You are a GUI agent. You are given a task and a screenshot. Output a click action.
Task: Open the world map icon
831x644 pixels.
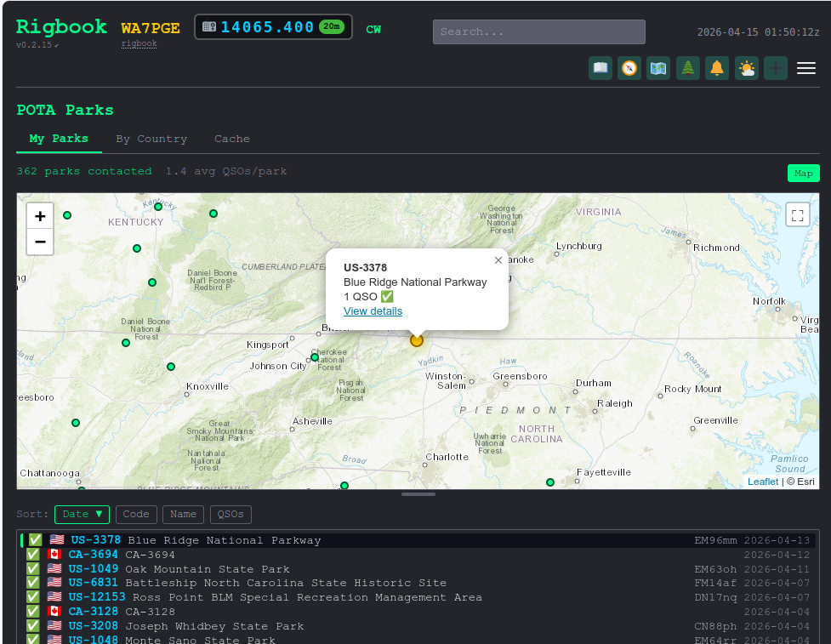[657, 68]
